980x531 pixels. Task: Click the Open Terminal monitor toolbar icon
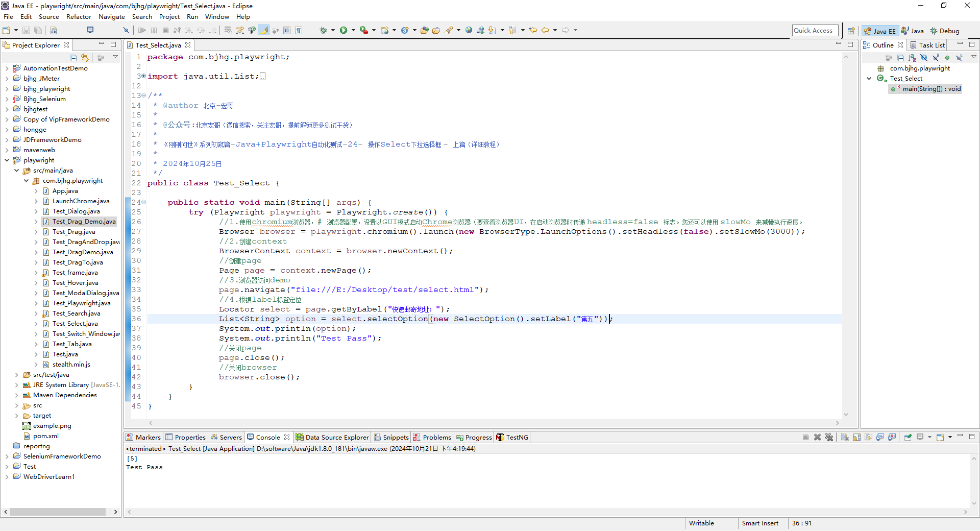(x=90, y=30)
